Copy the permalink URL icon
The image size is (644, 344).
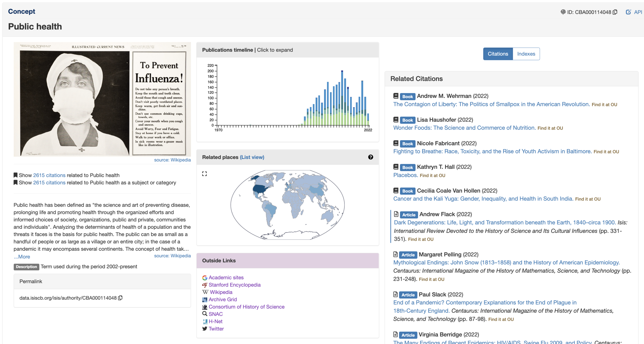pos(120,298)
